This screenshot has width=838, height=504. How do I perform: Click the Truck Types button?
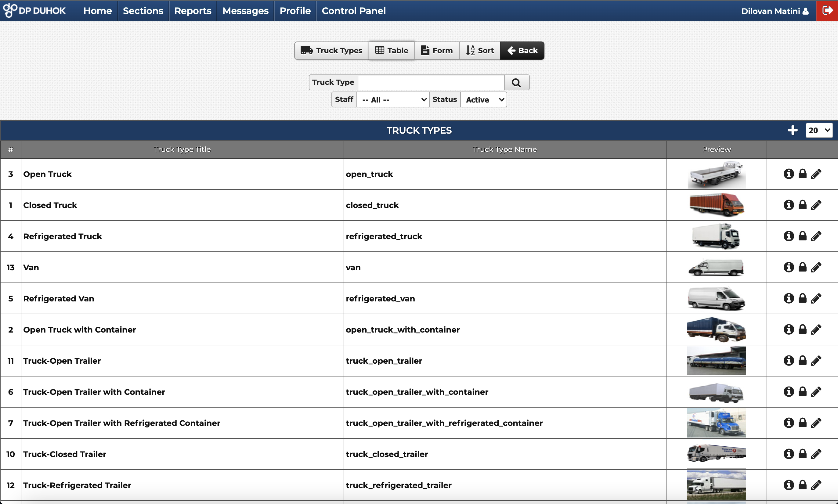[x=331, y=51]
